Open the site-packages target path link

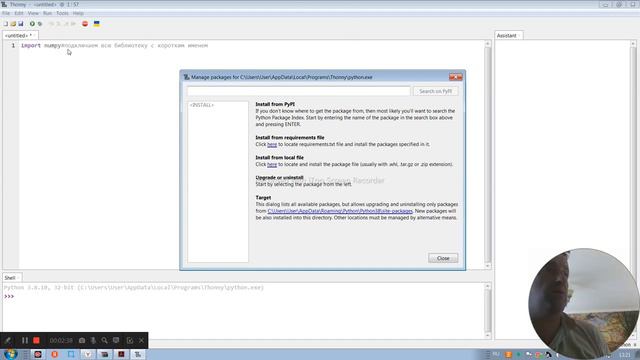pyautogui.click(x=340, y=211)
